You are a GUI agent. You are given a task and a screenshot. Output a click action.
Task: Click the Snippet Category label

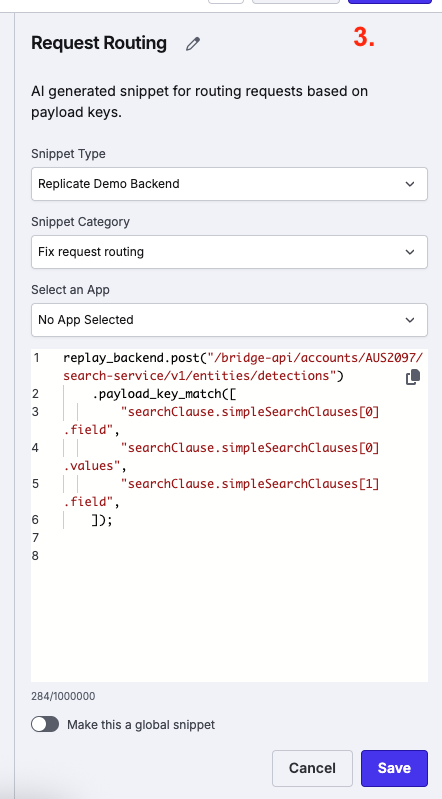tap(81, 222)
